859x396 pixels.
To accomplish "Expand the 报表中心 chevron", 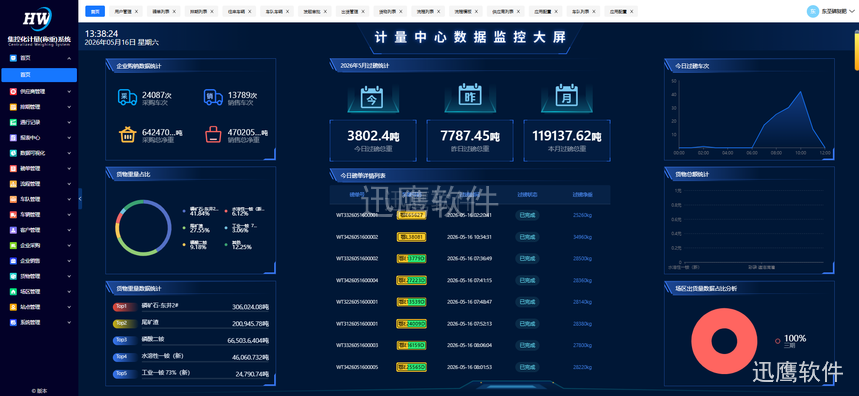I will 69,137.
